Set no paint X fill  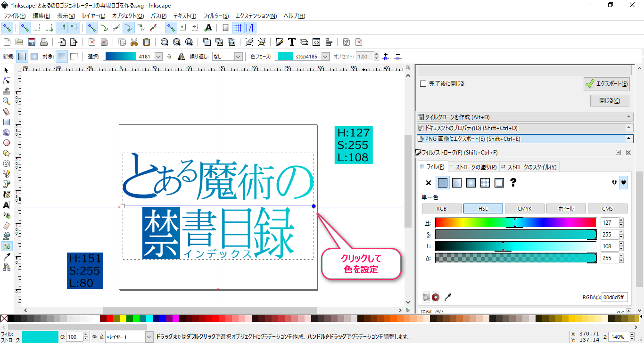[429, 183]
